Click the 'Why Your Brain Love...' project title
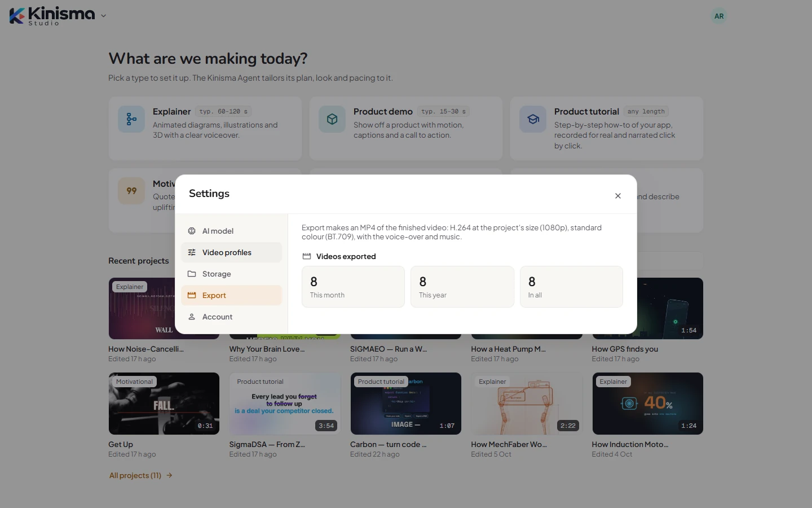Screen dimensions: 812x508 coord(267,349)
